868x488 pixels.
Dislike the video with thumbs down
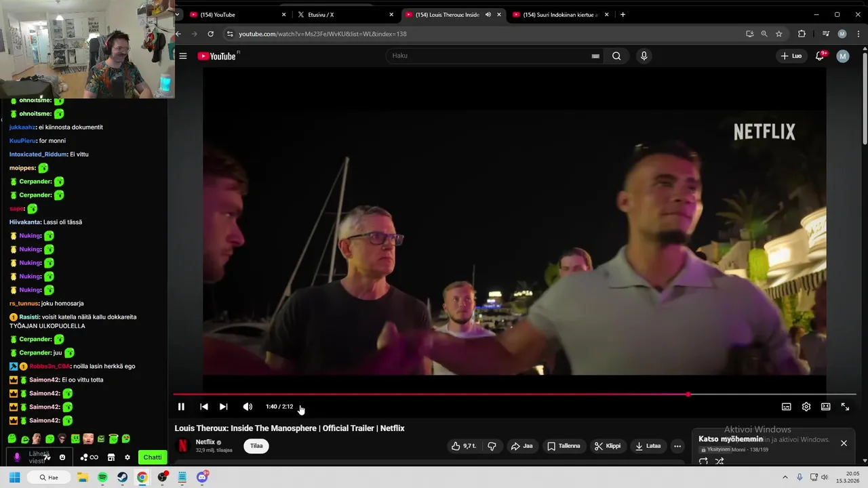pos(492,446)
